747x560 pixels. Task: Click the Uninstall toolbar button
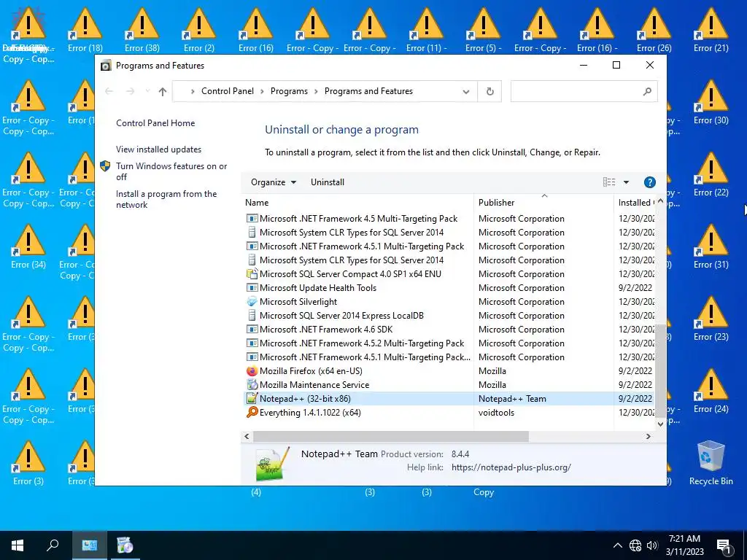[328, 182]
